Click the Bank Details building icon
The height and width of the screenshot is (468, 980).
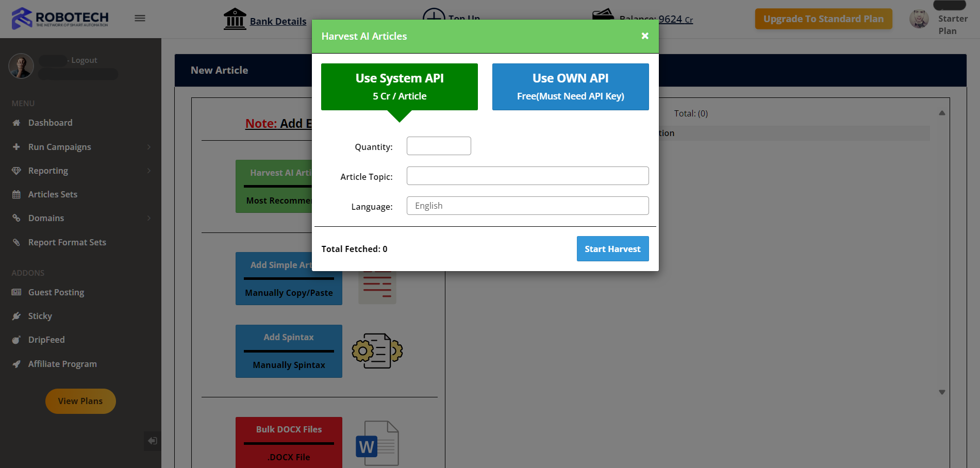point(235,19)
